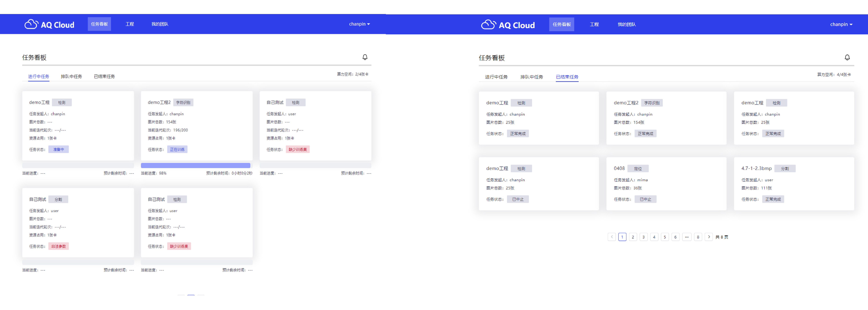Click the right AQ Cloud logo icon

488,25
